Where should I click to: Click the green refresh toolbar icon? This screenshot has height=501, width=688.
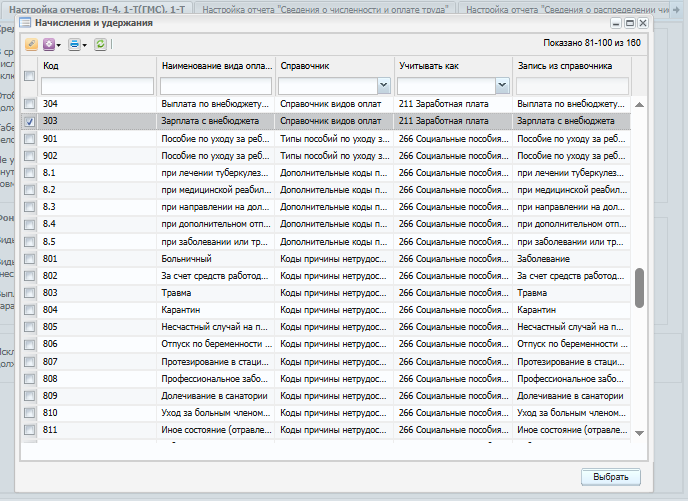click(x=100, y=44)
